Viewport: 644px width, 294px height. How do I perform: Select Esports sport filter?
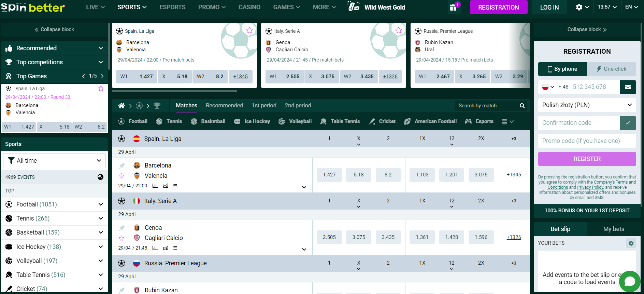(x=479, y=121)
